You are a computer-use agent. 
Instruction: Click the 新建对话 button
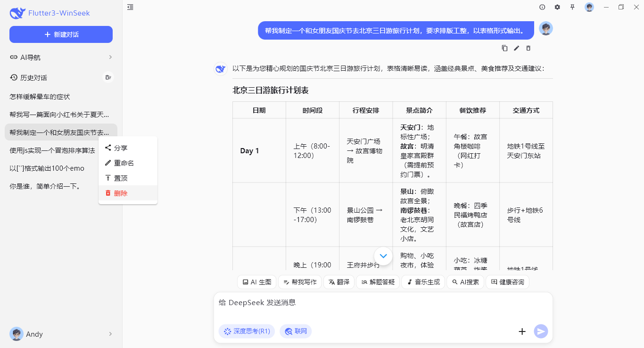coord(61,34)
